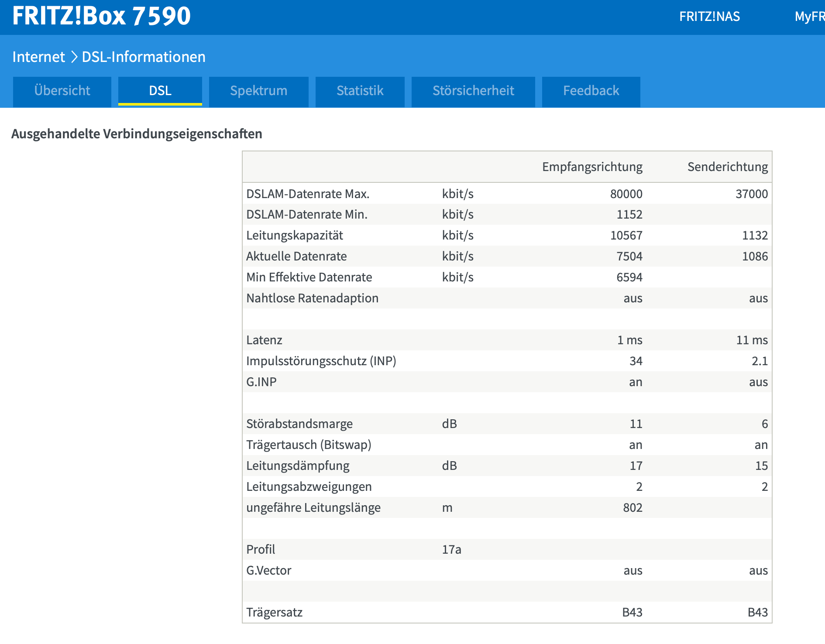
Task: Click the profile value 17a
Action: [x=451, y=550]
